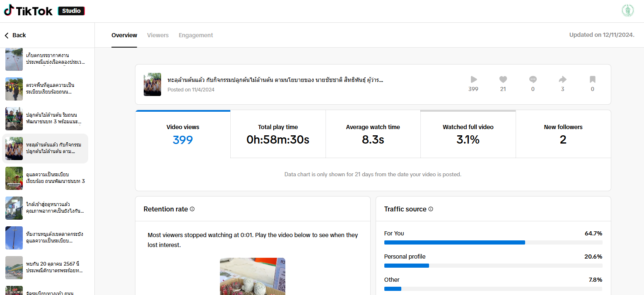
Task: Click the share arrow icon
Action: pyautogui.click(x=562, y=79)
